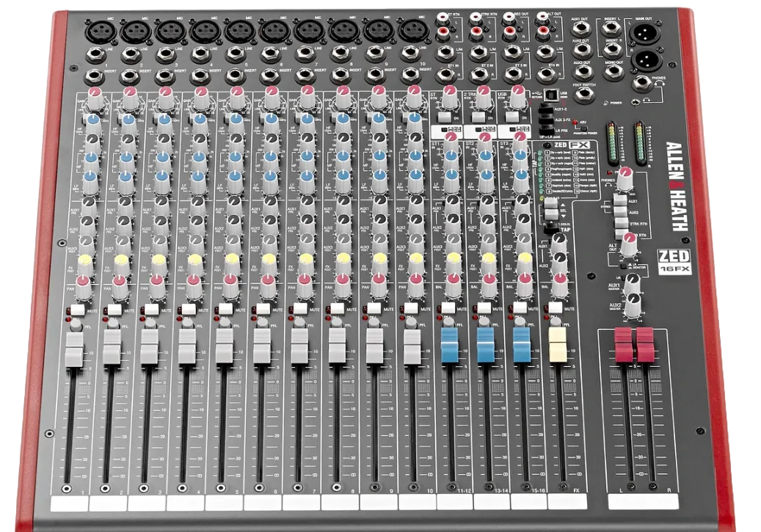Screen dimensions: 761x532
Task: Click the black TAP tempo button
Action: pos(551,227)
